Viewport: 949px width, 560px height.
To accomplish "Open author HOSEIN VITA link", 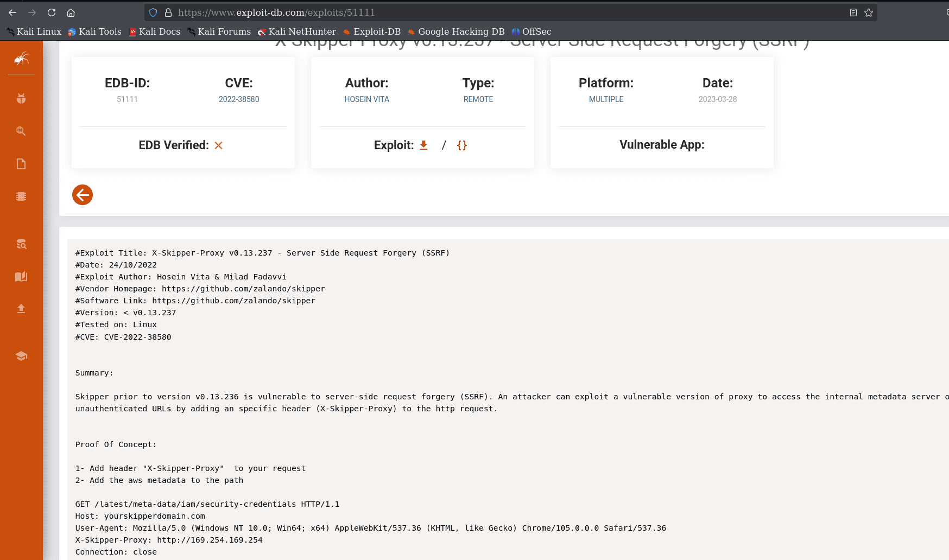I will click(x=367, y=99).
